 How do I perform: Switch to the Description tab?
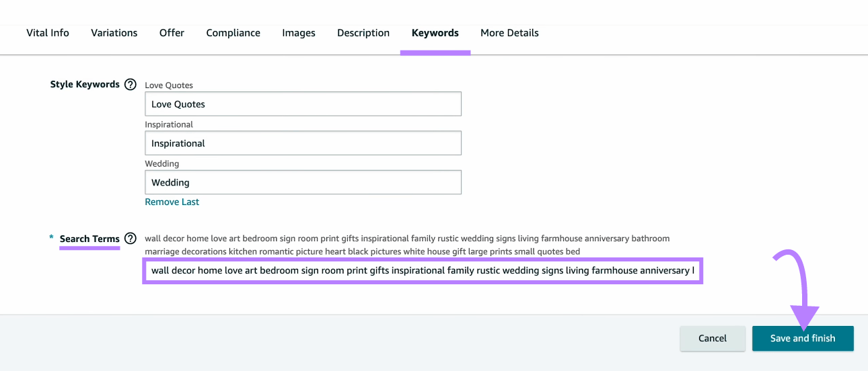[363, 33]
